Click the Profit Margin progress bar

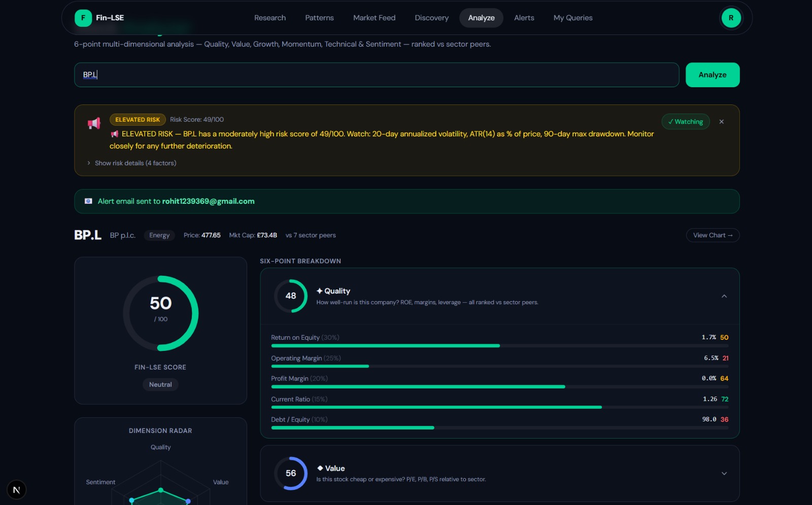pos(500,387)
